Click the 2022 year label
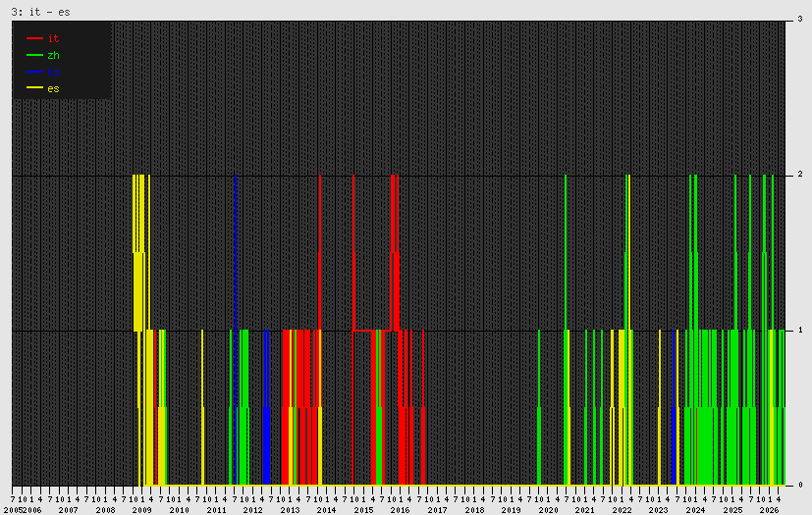Screen dimensions: 812x515 (622, 510)
